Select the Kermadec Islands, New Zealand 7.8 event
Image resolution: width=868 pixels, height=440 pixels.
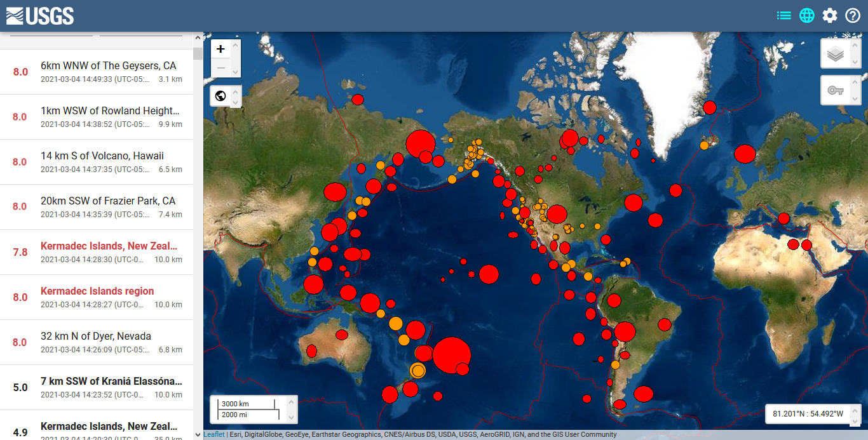96,252
